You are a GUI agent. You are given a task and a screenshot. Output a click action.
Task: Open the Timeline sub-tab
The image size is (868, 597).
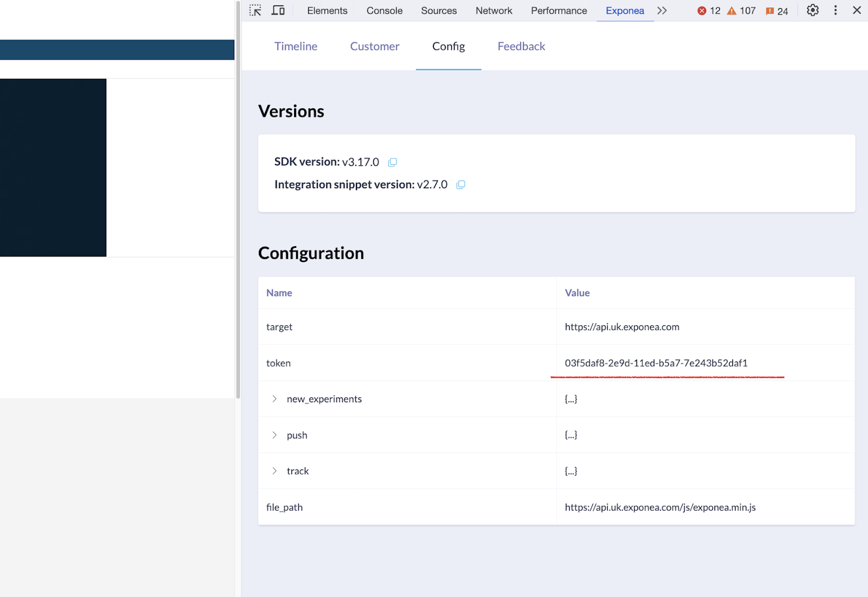[296, 47]
